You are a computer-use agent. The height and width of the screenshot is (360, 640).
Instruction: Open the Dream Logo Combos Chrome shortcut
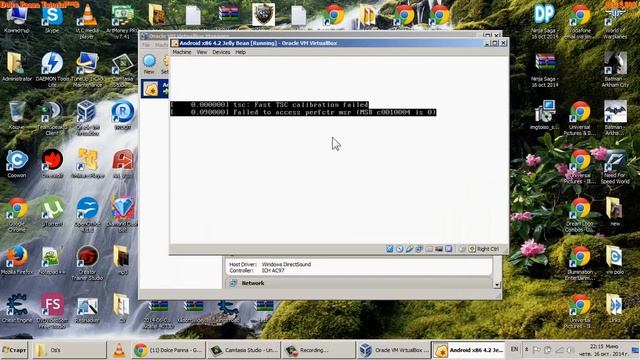(580, 215)
